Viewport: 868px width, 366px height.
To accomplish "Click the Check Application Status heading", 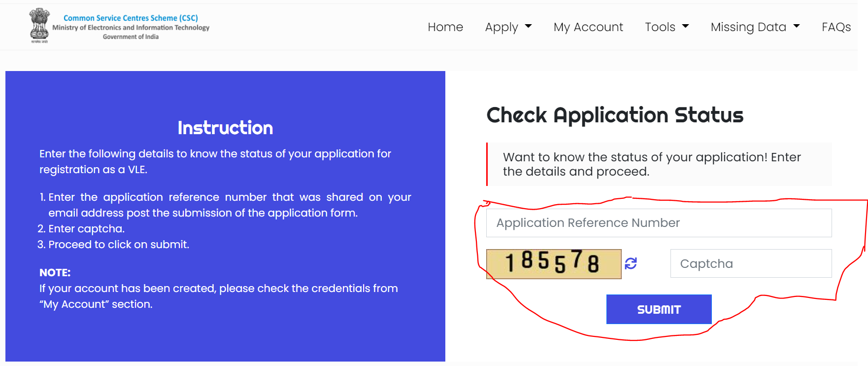I will tap(614, 115).
